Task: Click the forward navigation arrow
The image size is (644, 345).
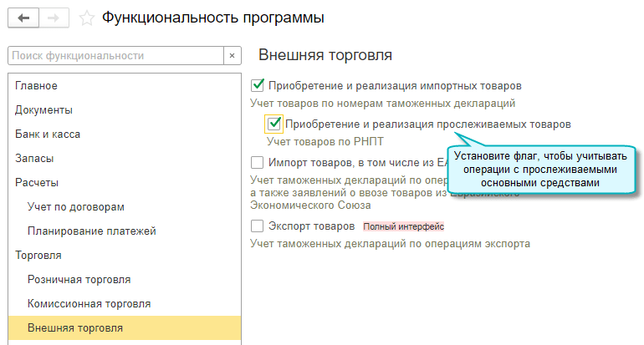Action: (x=54, y=18)
